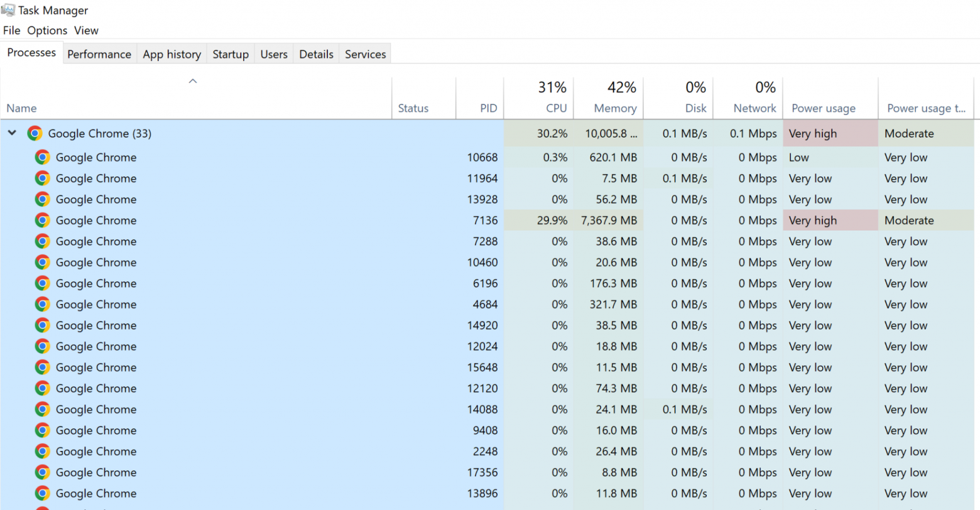Sort by the Disk column header
This screenshot has height=510, width=980.
(x=678, y=97)
